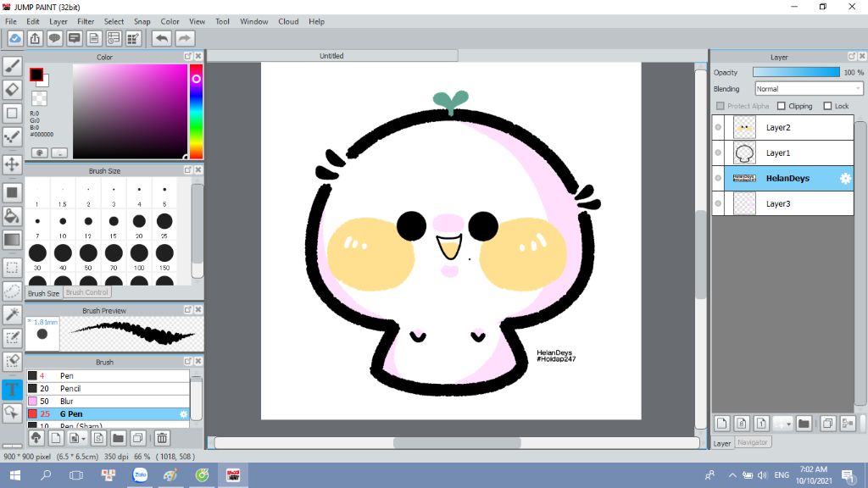Image resolution: width=868 pixels, height=488 pixels.
Task: Open Windows Start menu
Action: click(15, 475)
